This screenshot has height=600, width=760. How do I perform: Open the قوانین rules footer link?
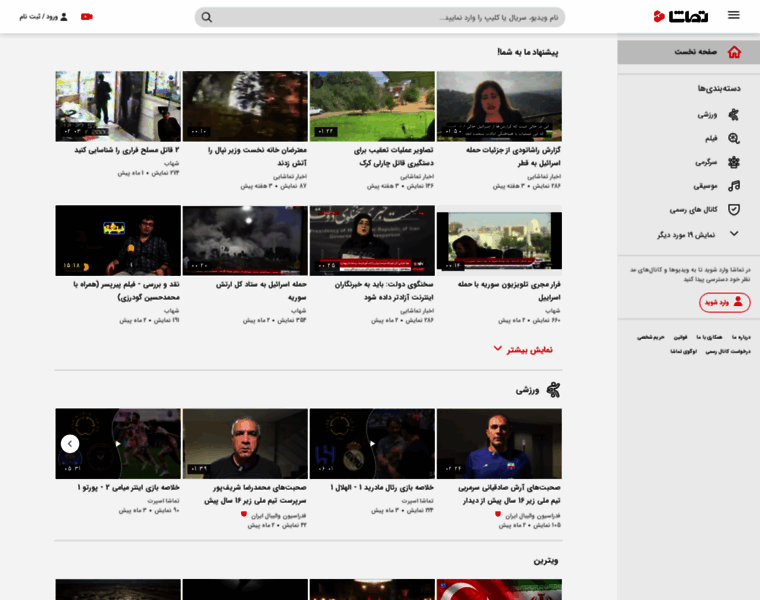click(680, 337)
